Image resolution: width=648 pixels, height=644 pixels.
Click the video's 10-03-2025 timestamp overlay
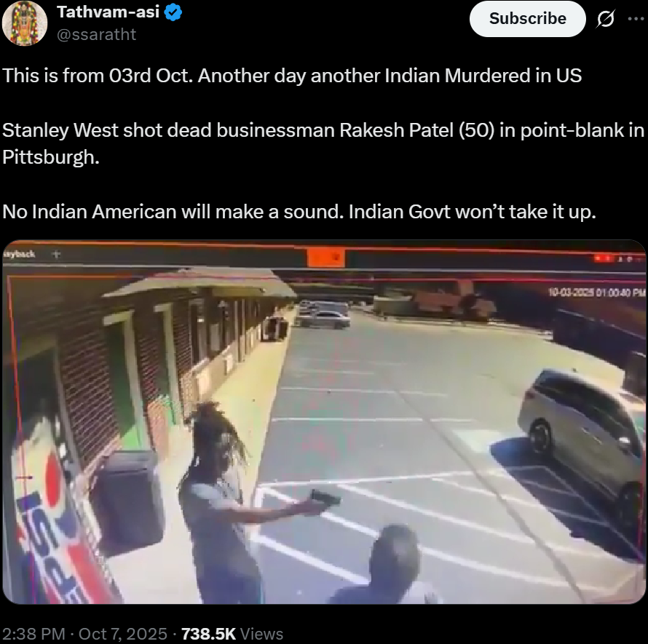(x=597, y=293)
